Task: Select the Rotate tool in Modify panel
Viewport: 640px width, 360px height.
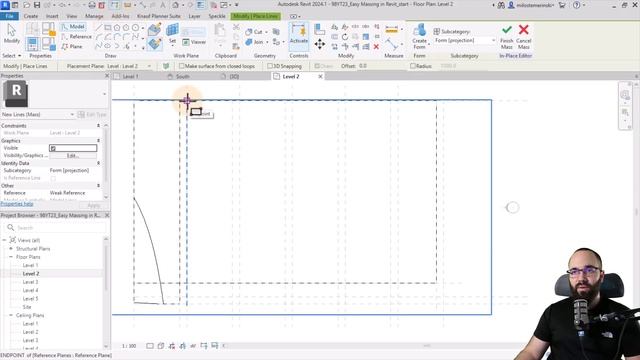Action: (345, 37)
